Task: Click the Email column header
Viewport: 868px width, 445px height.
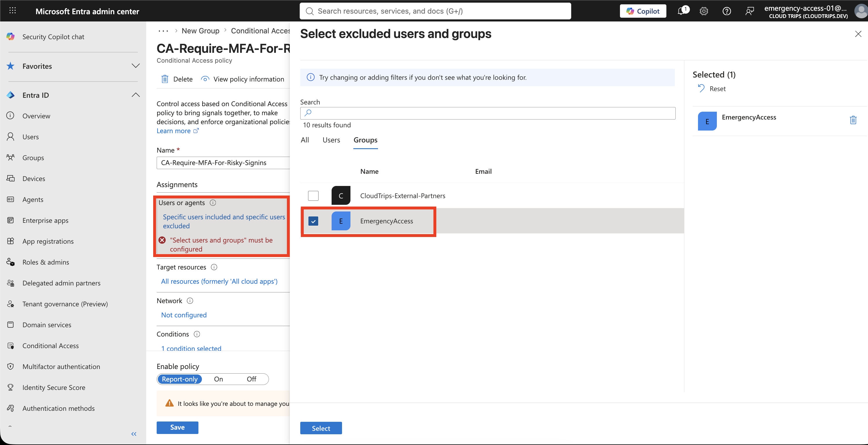Action: point(483,171)
